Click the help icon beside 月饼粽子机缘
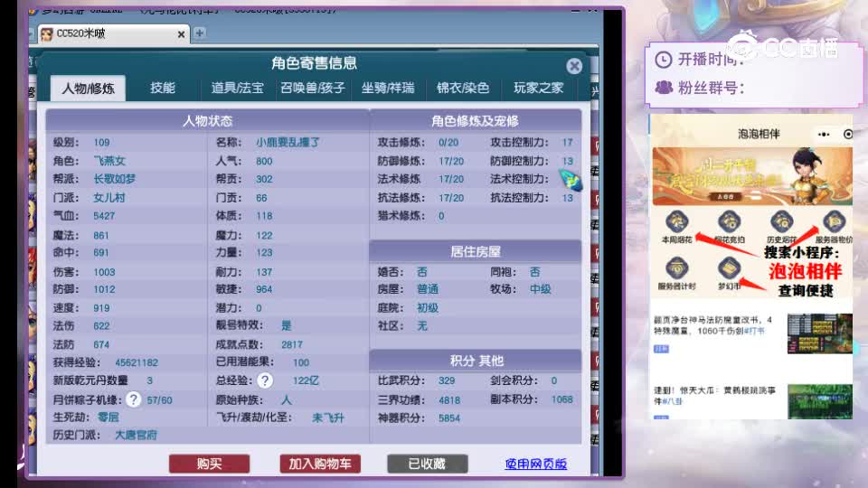The image size is (868, 488). click(x=134, y=399)
